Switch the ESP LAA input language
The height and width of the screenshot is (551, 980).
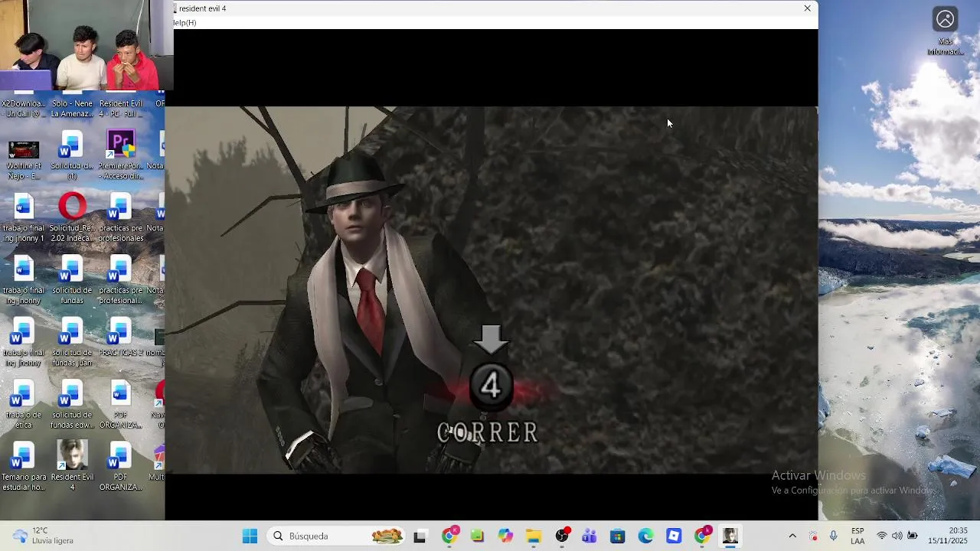tap(857, 536)
